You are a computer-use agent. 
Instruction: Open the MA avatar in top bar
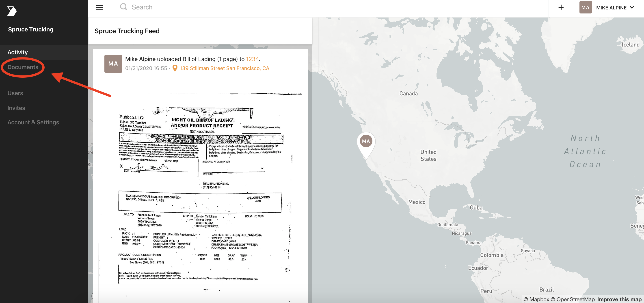click(x=586, y=7)
